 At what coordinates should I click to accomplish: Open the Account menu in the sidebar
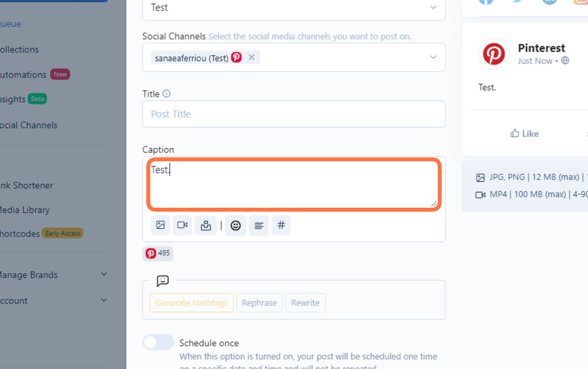[x=104, y=300]
